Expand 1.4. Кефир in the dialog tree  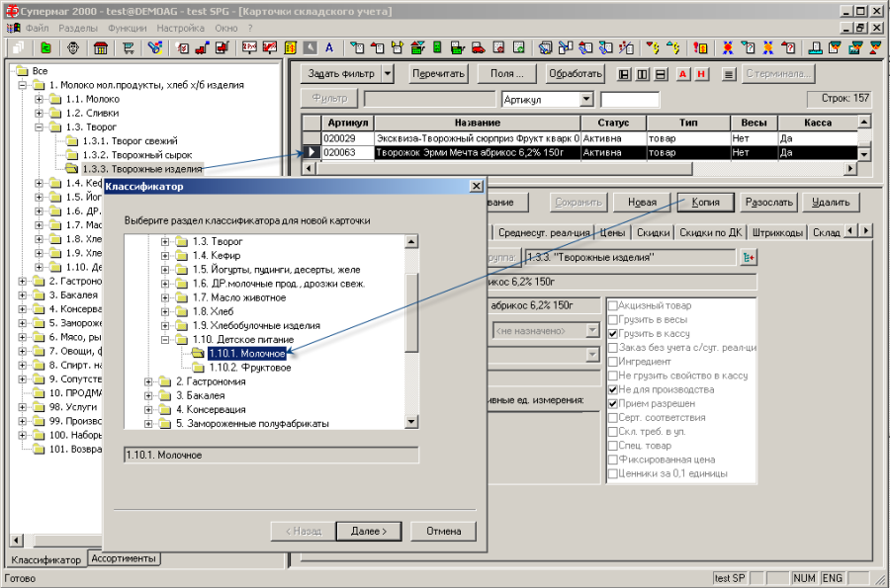point(164,256)
